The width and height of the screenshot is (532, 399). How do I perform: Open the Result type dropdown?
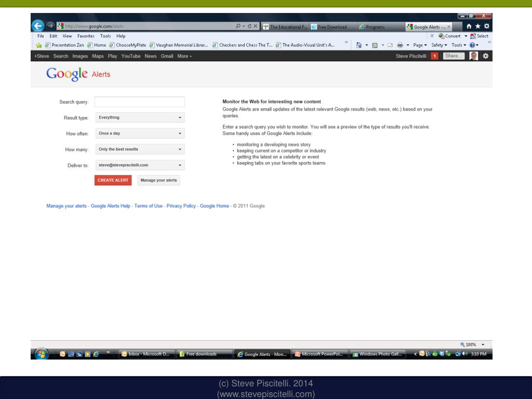click(x=140, y=117)
